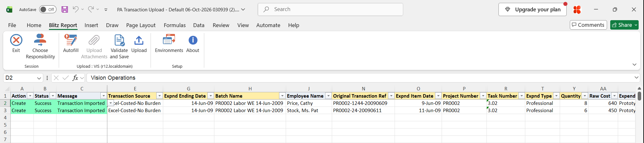
Task: Open Original Transaction Ref filter dropdown
Action: click(391, 96)
